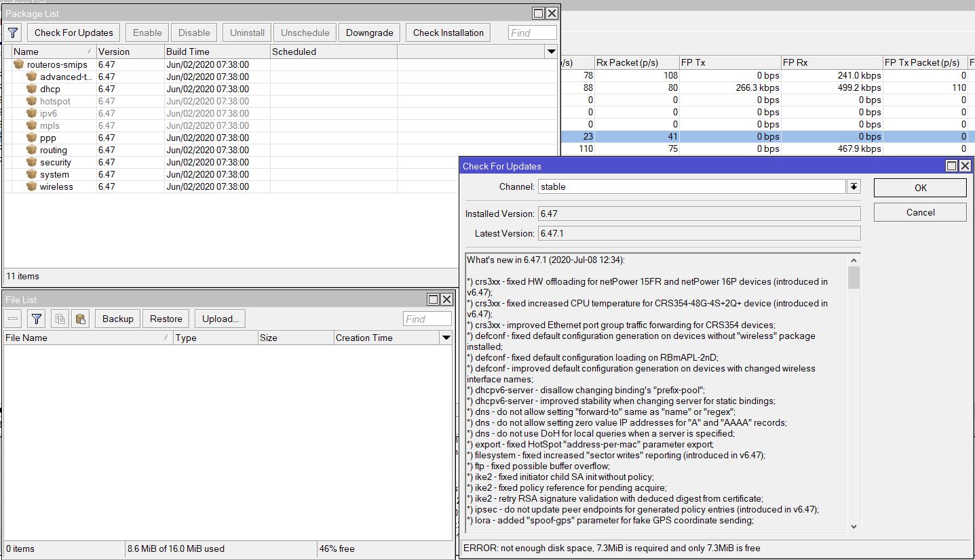975x560 pixels.
Task: Cancel the Check For Updates dialog
Action: pyautogui.click(x=920, y=212)
